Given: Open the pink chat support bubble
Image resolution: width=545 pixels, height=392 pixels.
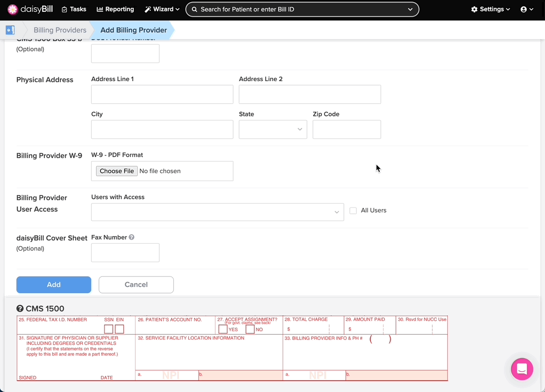Looking at the screenshot, I should coord(522,369).
